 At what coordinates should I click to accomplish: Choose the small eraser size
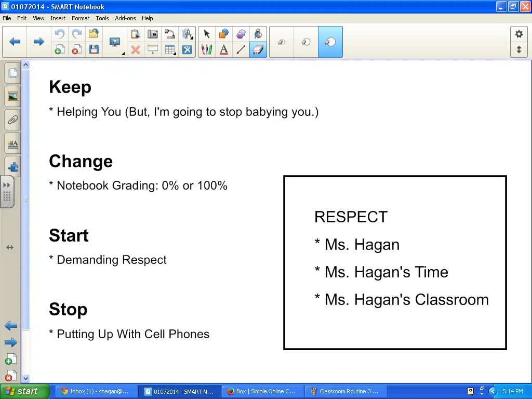coord(282,42)
